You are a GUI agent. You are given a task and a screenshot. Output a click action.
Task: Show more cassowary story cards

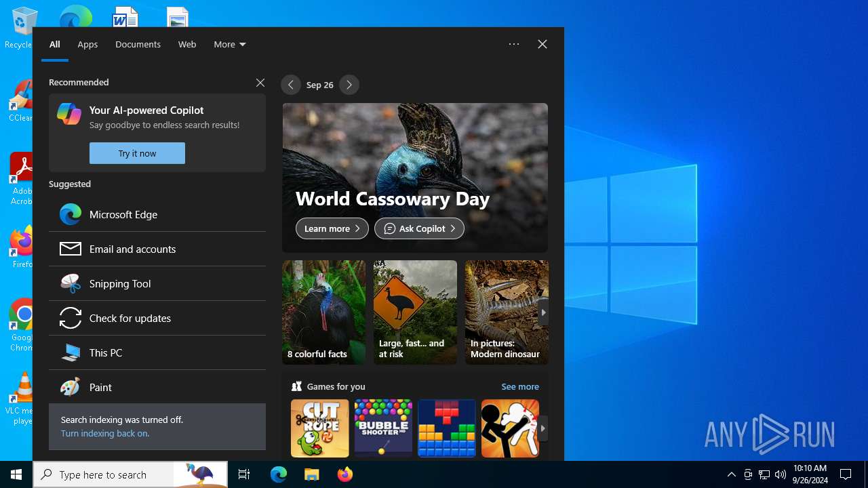542,312
